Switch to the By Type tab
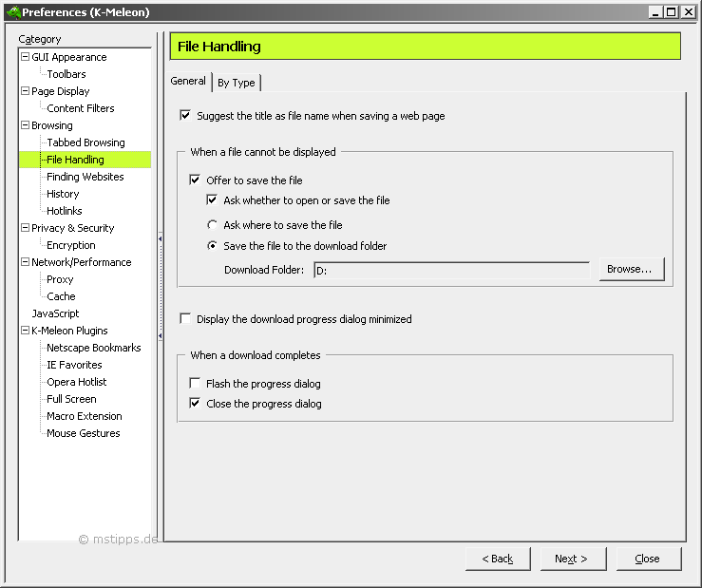 236,83
